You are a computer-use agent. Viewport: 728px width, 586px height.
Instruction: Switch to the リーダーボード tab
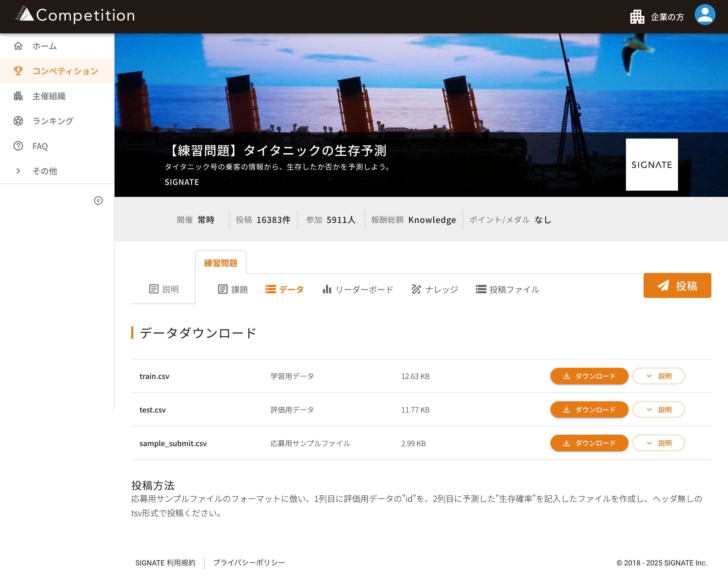(358, 289)
